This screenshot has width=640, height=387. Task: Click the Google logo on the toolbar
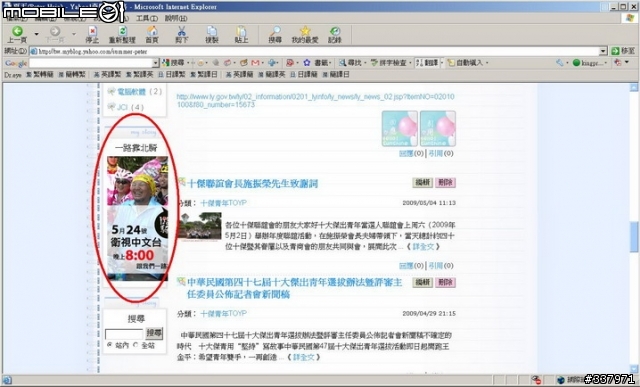click(x=16, y=63)
